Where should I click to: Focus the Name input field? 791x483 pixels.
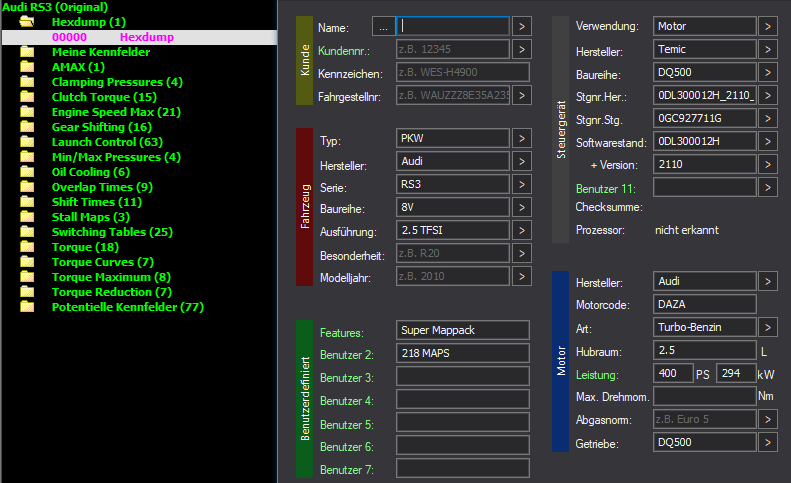(x=453, y=26)
